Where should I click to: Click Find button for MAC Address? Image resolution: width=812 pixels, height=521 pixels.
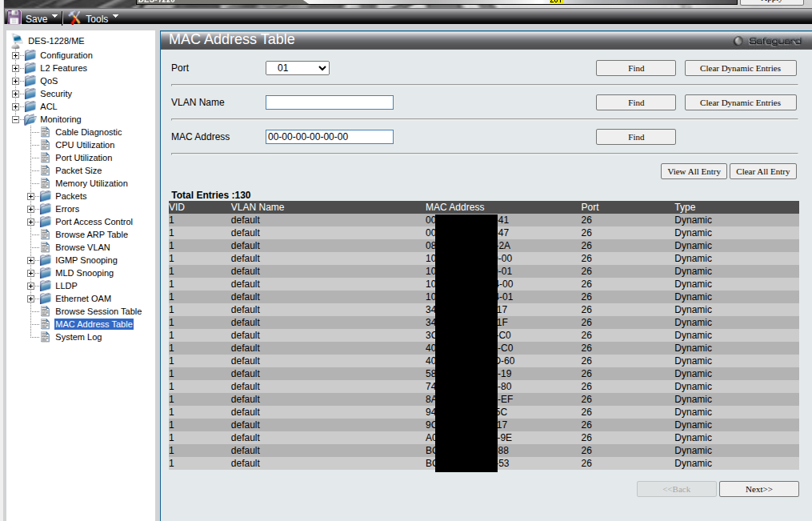[636, 137]
